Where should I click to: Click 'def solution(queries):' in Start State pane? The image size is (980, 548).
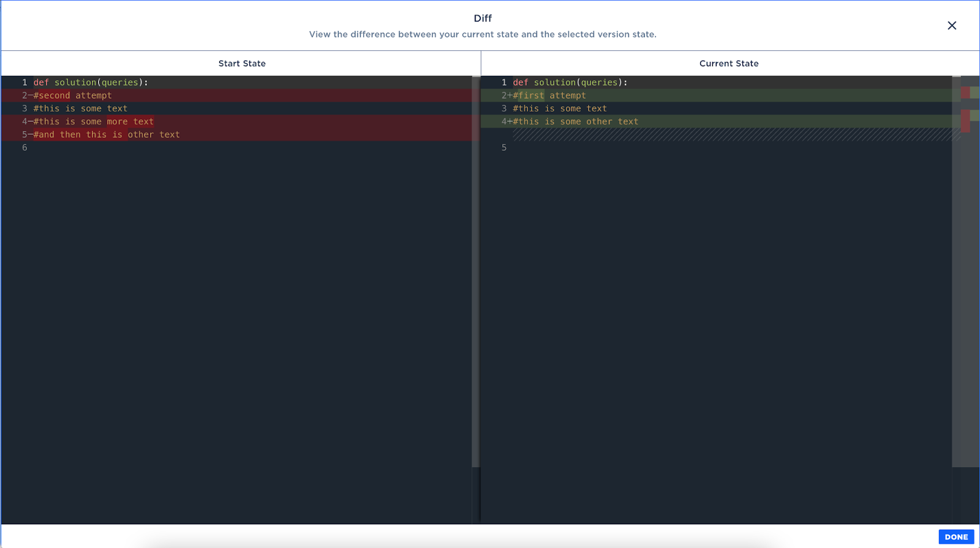[x=91, y=83]
